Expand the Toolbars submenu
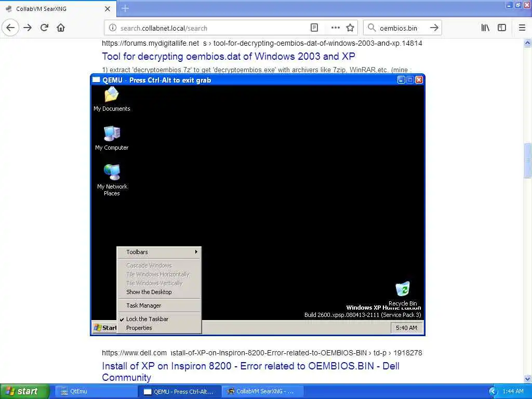Viewport: 532px width, 399px height. (159, 252)
